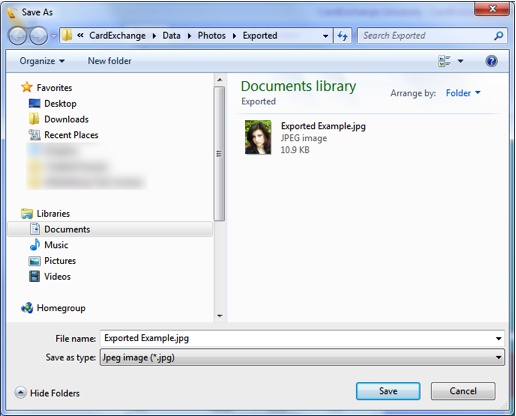The height and width of the screenshot is (416, 516).
Task: Open the Arrange by Folder dropdown
Action: tap(463, 93)
